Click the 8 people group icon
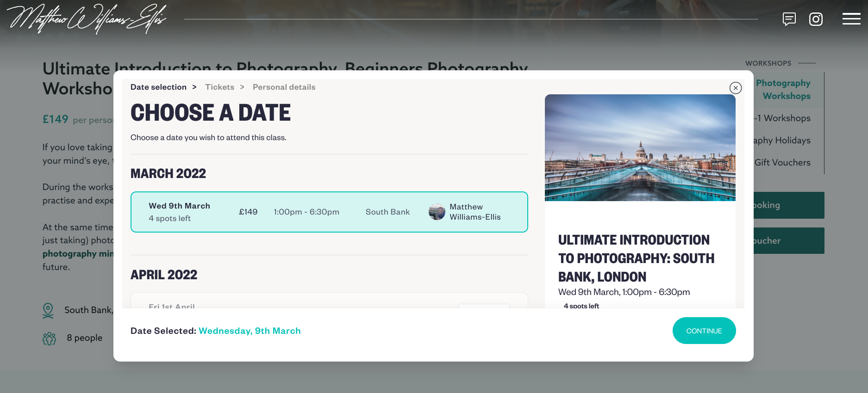Image resolution: width=868 pixels, height=393 pixels. [49, 338]
